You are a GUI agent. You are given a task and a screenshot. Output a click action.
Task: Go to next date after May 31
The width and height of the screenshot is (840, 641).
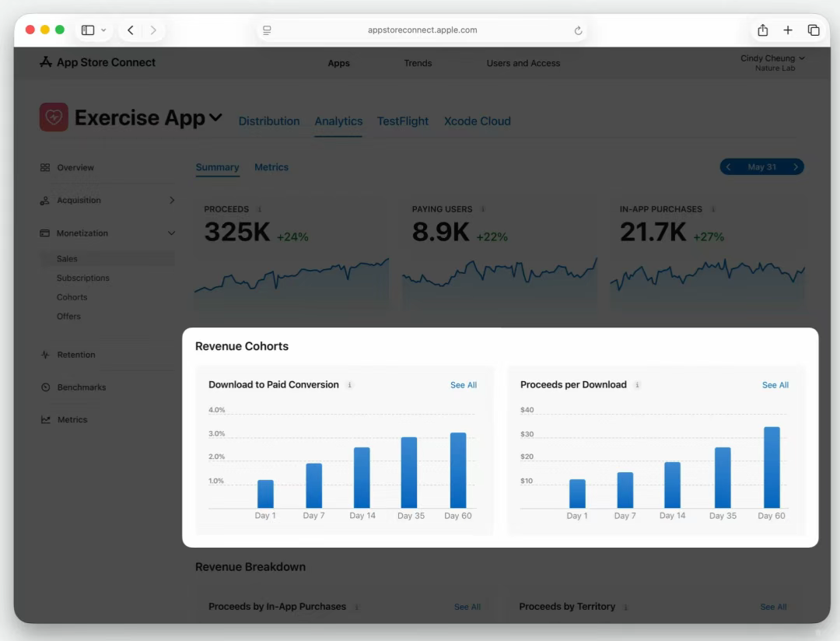pos(796,167)
